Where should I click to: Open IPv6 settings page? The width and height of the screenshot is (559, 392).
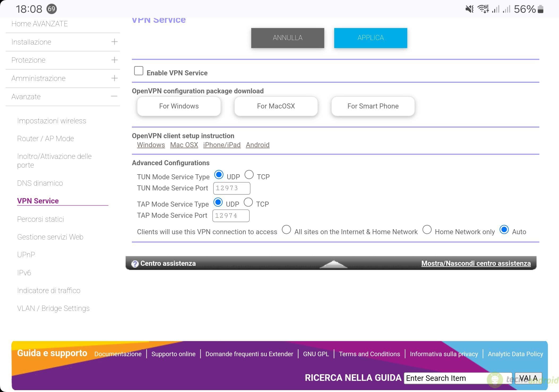pos(24,273)
